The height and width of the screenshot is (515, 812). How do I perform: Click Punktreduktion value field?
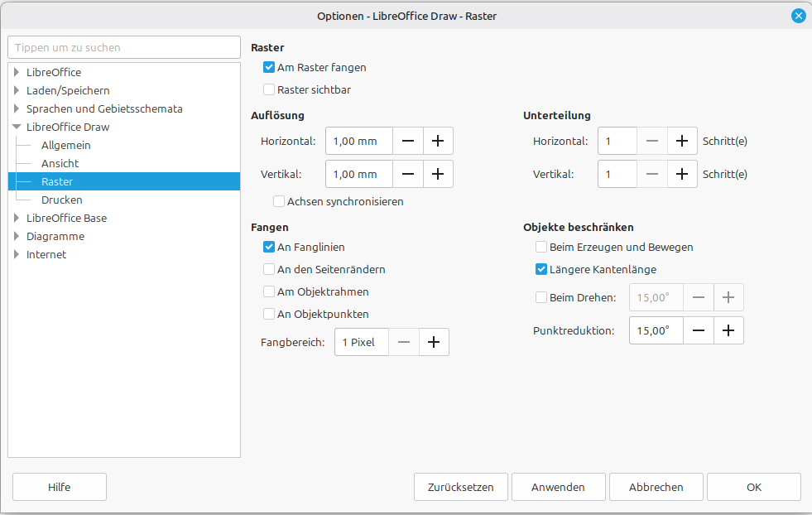pos(656,330)
